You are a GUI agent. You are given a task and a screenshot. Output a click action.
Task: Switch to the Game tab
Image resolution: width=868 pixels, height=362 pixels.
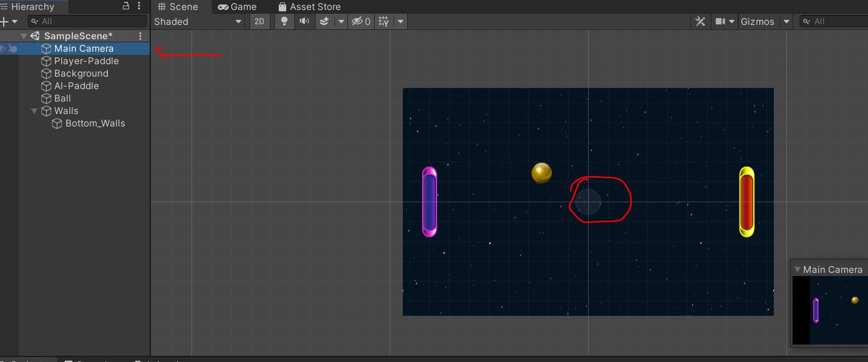(x=239, y=7)
